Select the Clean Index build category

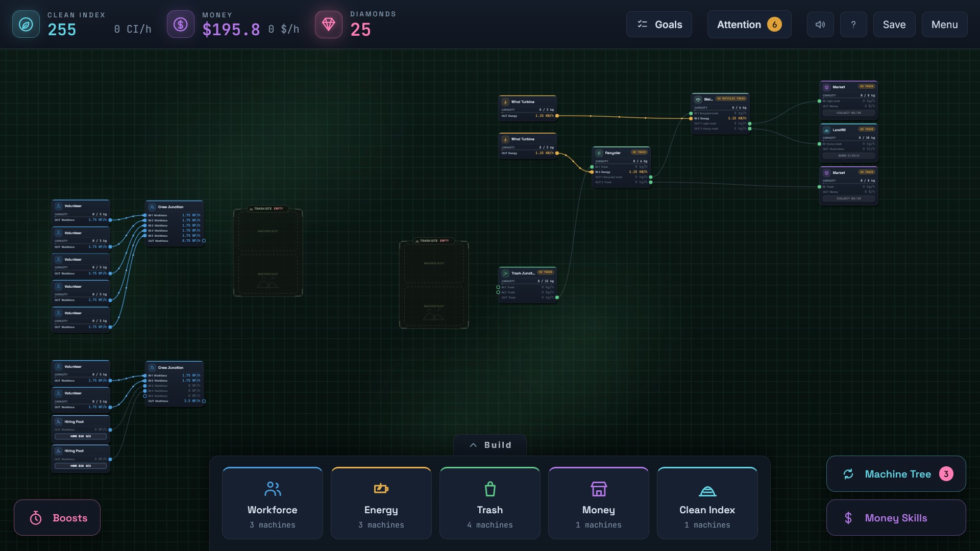(707, 503)
